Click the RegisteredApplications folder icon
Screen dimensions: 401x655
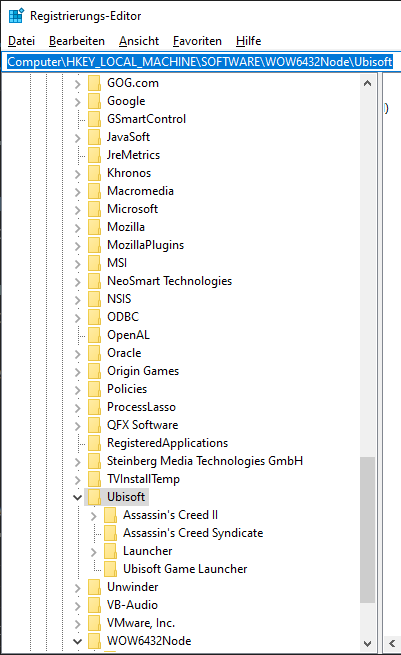tap(94, 443)
